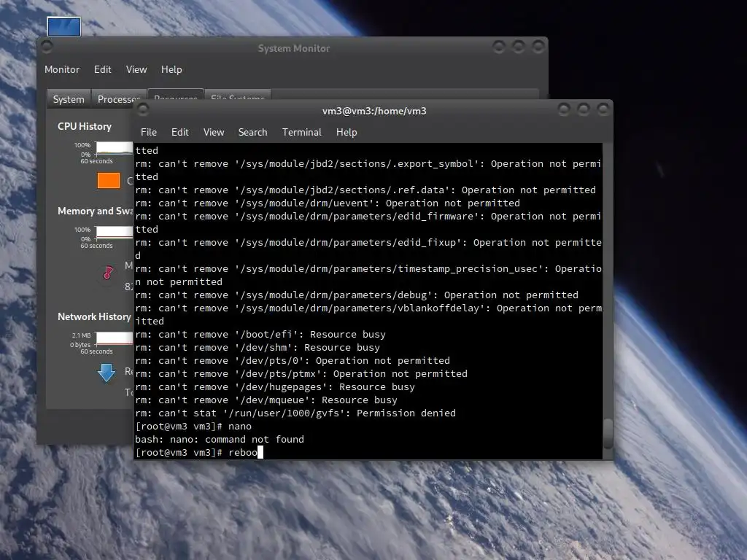
Task: Open the terminal File menu
Action: click(149, 133)
